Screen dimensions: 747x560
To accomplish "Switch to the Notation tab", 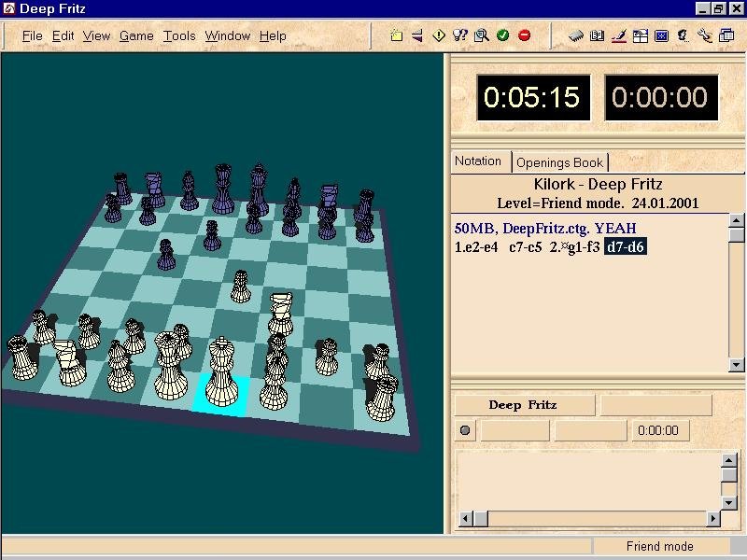I will [x=478, y=161].
